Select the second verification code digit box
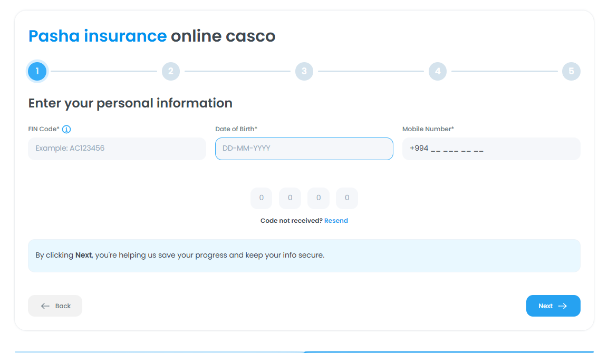 tap(290, 198)
